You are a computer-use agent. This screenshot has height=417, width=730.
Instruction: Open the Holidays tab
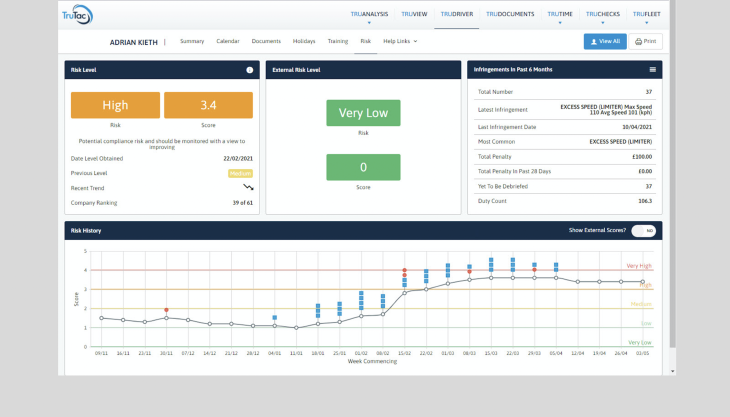pyautogui.click(x=304, y=41)
